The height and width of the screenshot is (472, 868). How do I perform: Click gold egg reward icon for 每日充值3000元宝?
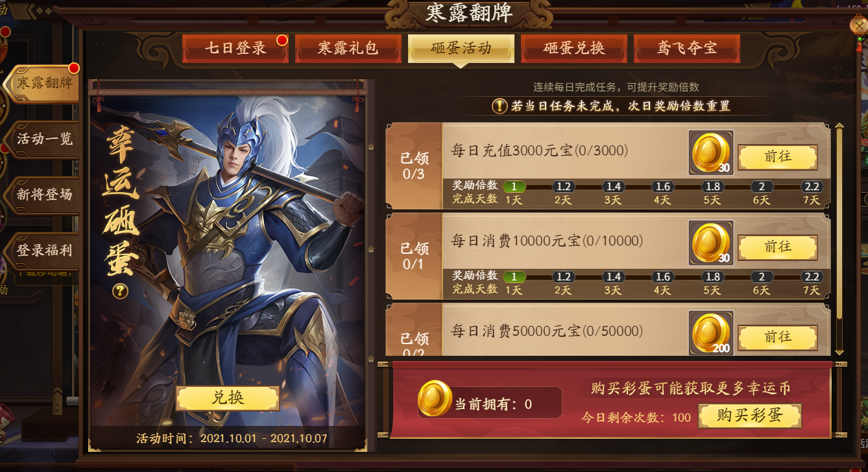pos(711,153)
